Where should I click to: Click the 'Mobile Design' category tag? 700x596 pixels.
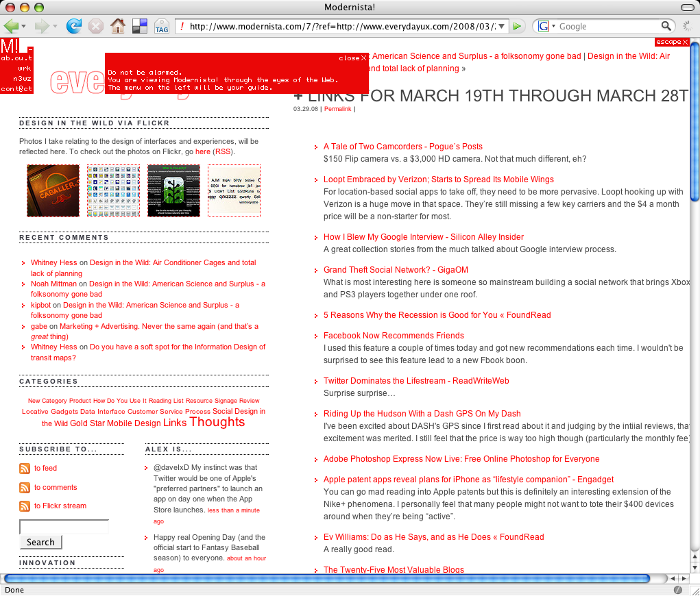click(x=134, y=423)
